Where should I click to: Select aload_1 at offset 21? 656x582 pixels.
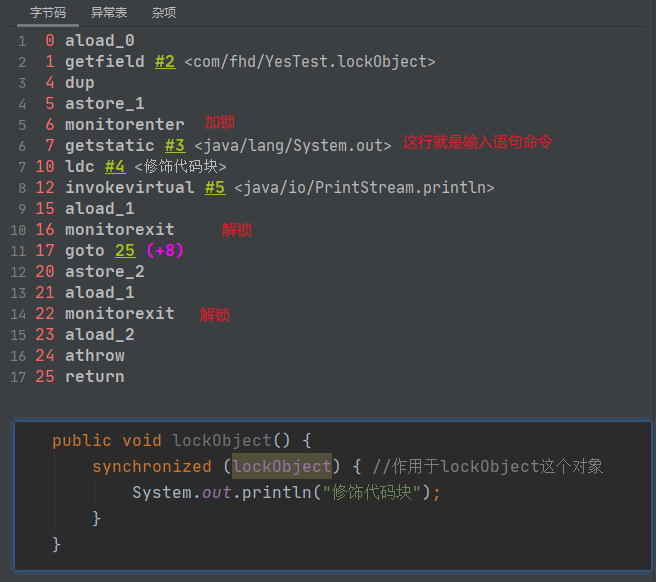tap(100, 292)
